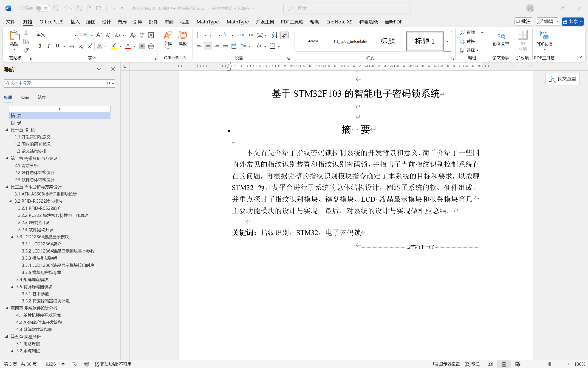
Task: Toggle Print Layout view in status bar
Action: pos(504,364)
